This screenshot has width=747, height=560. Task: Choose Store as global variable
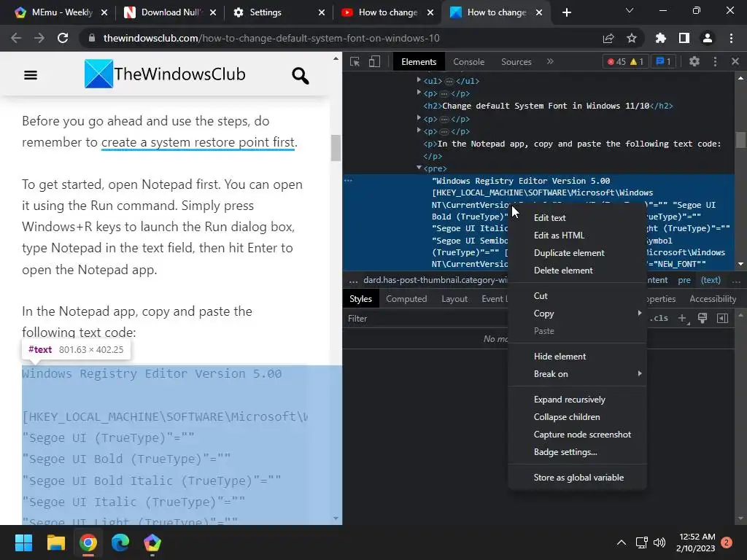(x=577, y=477)
